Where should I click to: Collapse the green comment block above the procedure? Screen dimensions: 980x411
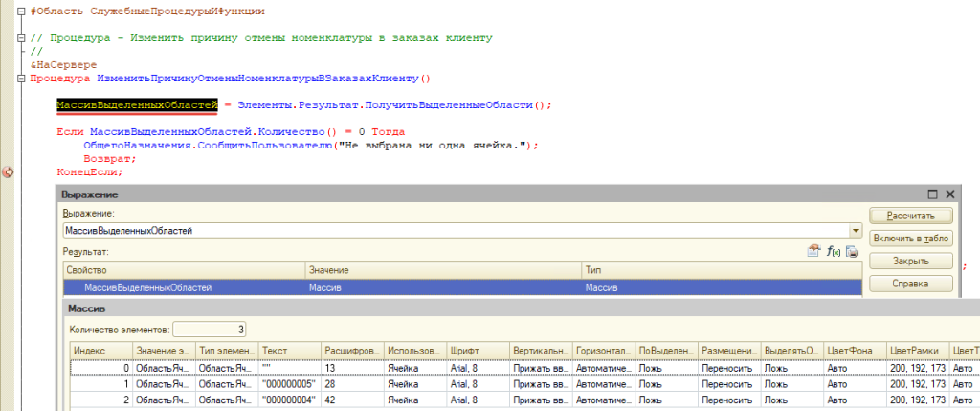pyautogui.click(x=22, y=38)
